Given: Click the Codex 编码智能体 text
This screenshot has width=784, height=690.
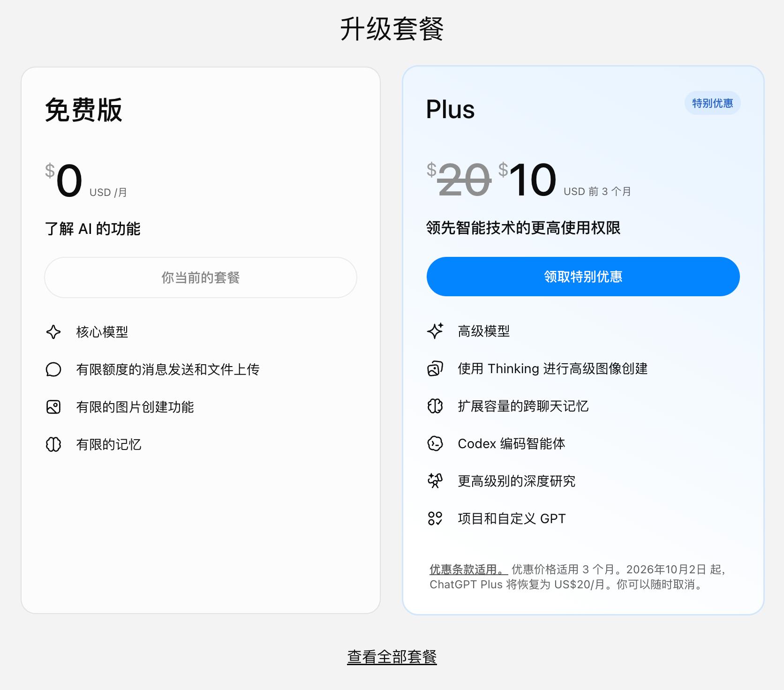Looking at the screenshot, I should pos(512,443).
